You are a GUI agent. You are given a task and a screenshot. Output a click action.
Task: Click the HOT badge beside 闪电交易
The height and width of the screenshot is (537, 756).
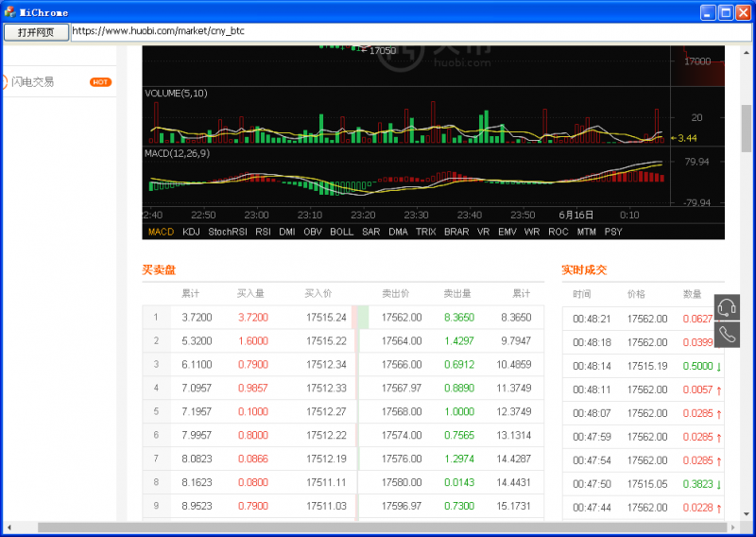pos(100,82)
